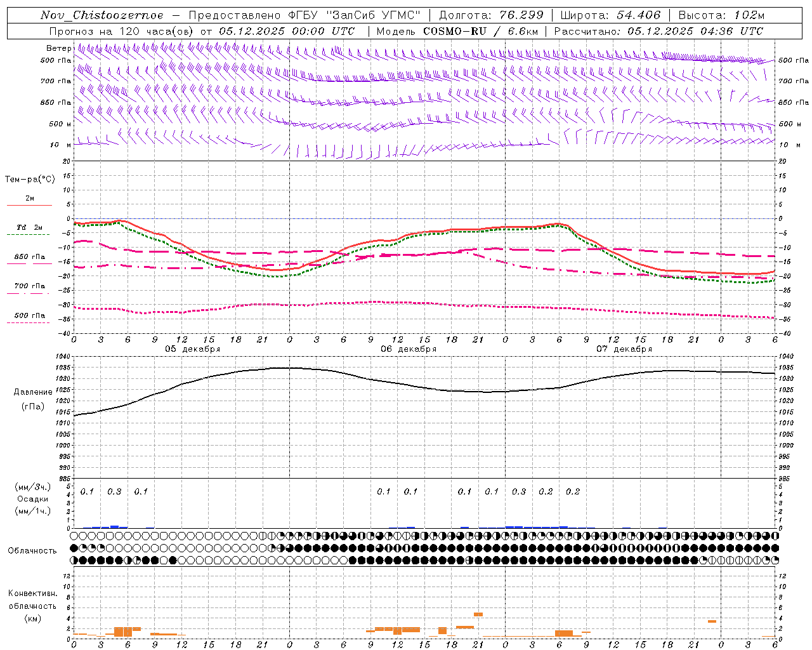
Task: Click the 850 гПа temperature legend entry
Action: click(29, 260)
